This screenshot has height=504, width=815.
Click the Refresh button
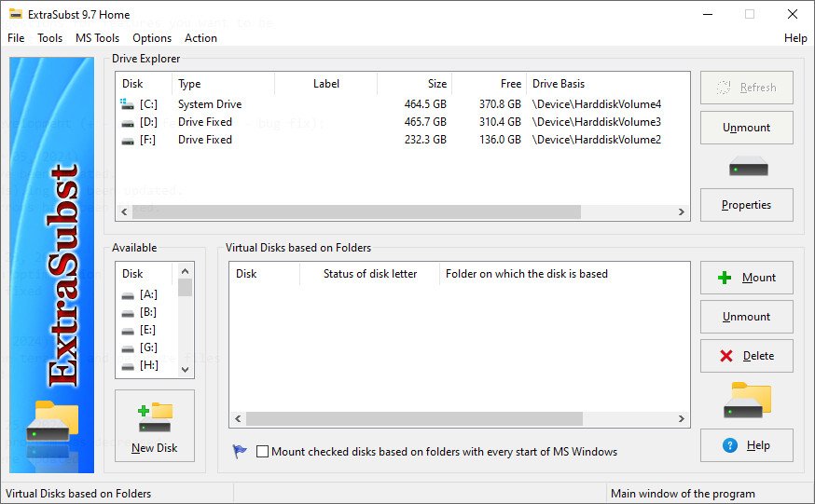(x=746, y=88)
